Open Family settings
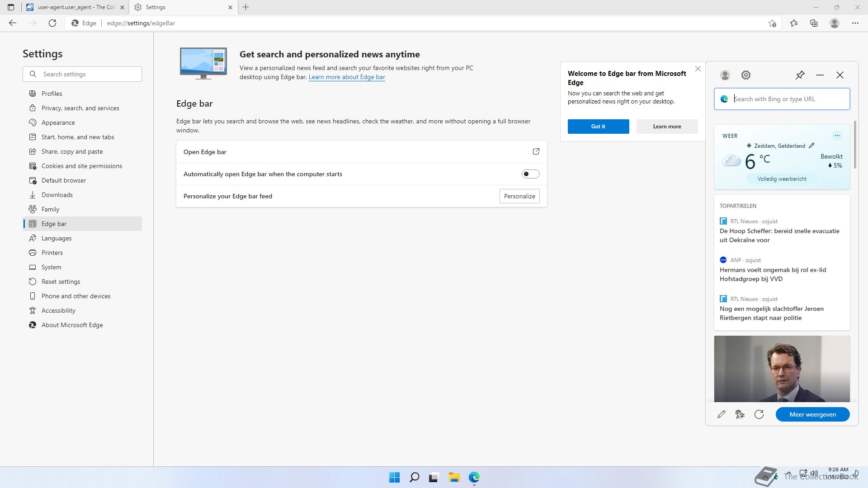The width and height of the screenshot is (868, 488). pos(82,209)
